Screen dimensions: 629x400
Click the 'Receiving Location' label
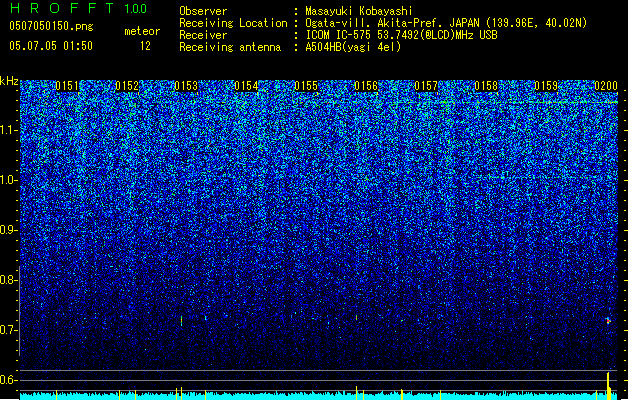[x=233, y=23]
